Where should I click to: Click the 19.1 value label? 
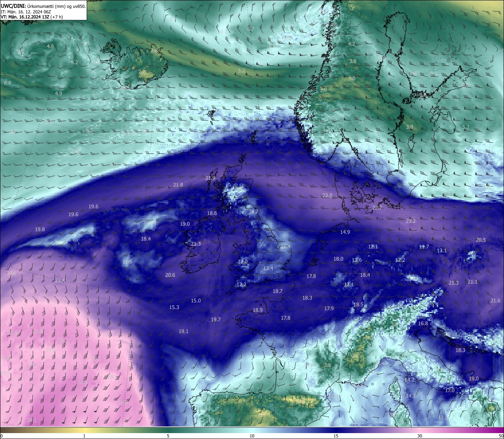coord(183,331)
